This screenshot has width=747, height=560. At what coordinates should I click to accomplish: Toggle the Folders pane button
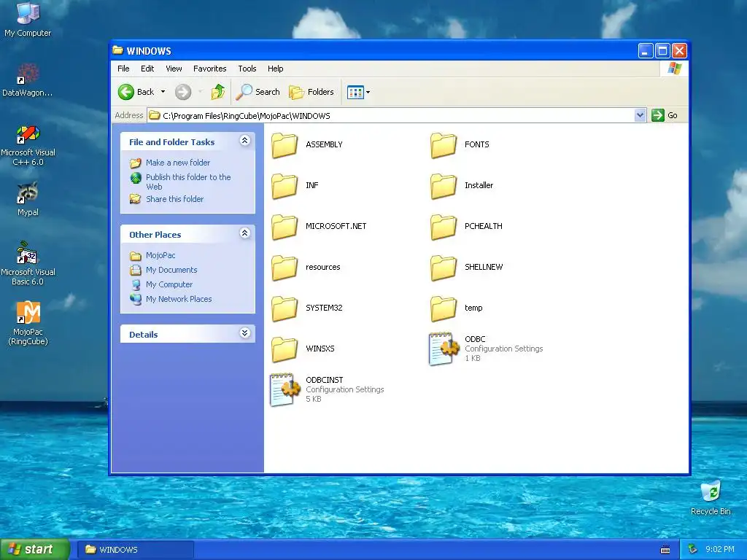[311, 92]
